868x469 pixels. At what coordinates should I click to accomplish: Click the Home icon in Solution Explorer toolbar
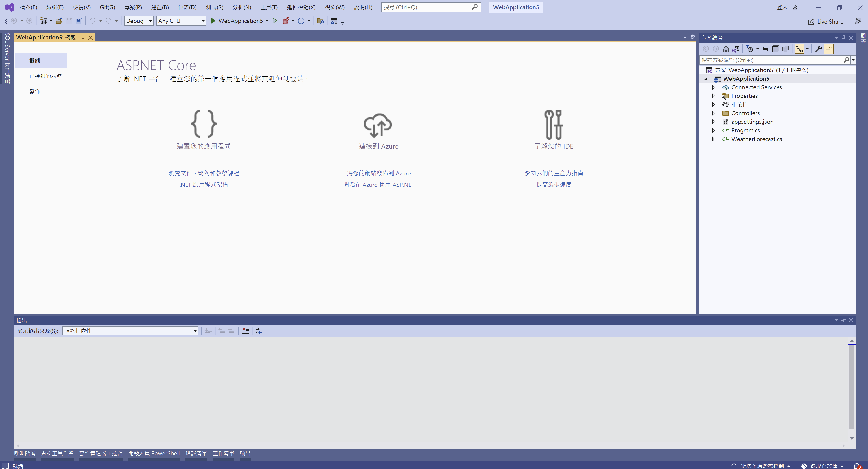[x=726, y=49]
